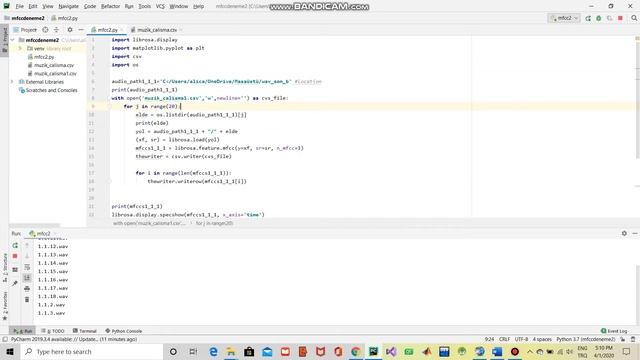Click mfccdeneme2 in the navigation breadcrumb
This screenshot has width=640, height=360.
tap(27, 18)
